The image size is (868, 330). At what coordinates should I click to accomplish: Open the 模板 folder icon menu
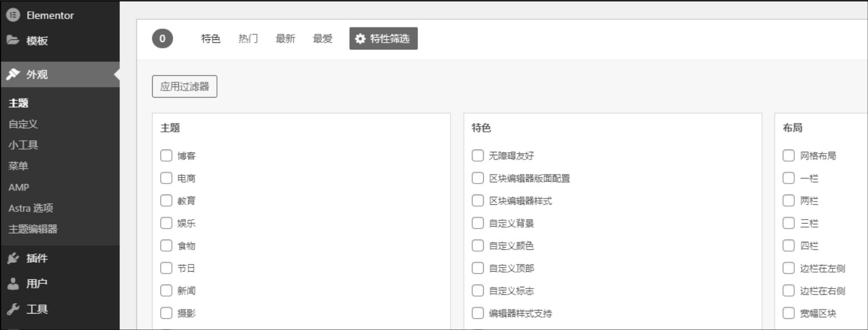[13, 40]
